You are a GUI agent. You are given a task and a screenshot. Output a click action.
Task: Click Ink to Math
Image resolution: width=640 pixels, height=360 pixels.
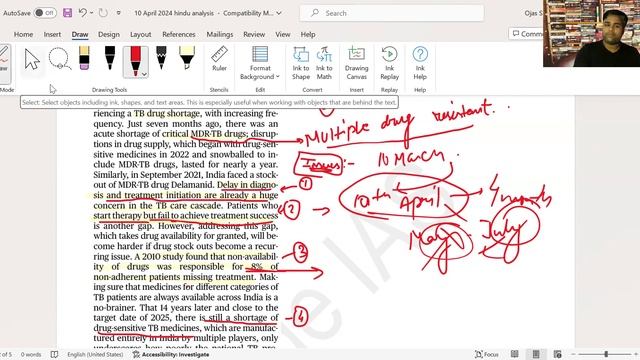[x=324, y=63]
